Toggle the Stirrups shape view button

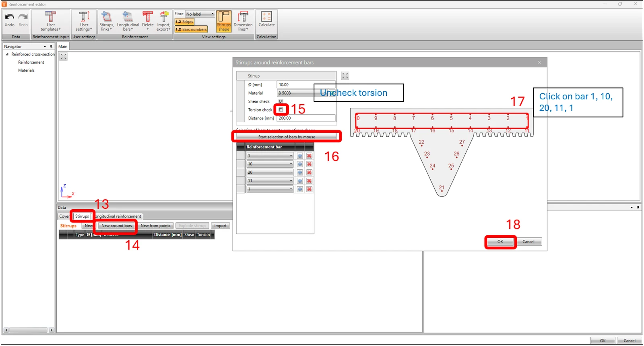[224, 21]
